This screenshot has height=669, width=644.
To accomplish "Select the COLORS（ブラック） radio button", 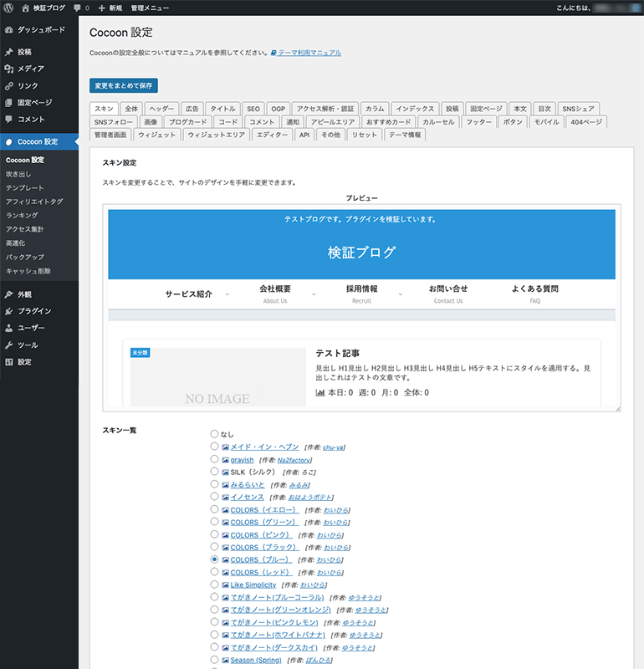I will 214,547.
